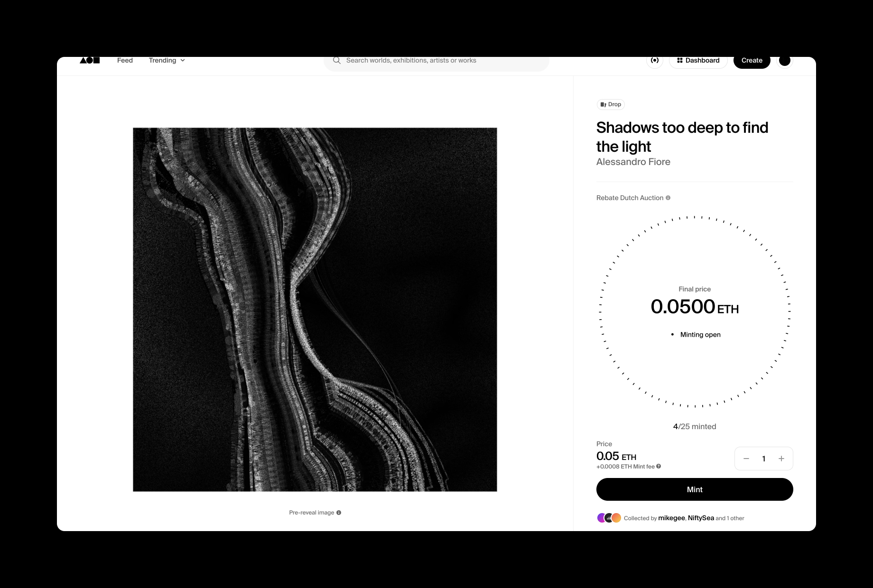Click the Foundation shapes logo
This screenshot has height=588, width=873.
pyautogui.click(x=90, y=60)
